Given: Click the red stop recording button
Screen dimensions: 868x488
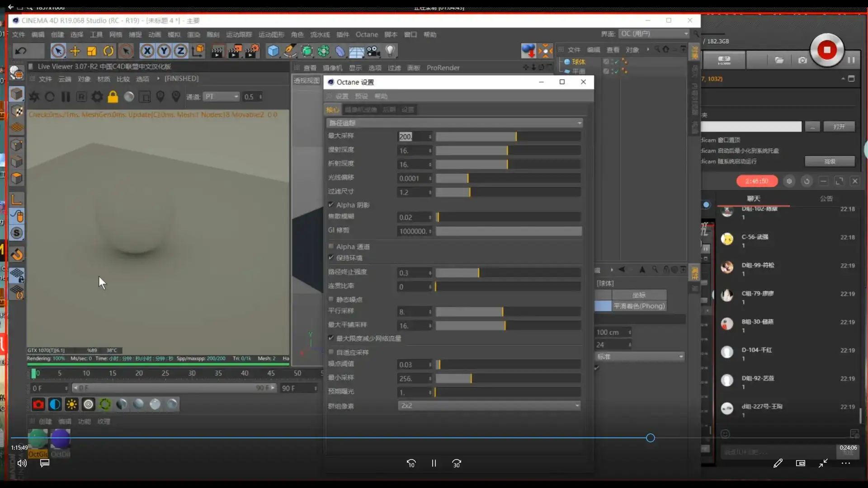Looking at the screenshot, I should coord(827,50).
